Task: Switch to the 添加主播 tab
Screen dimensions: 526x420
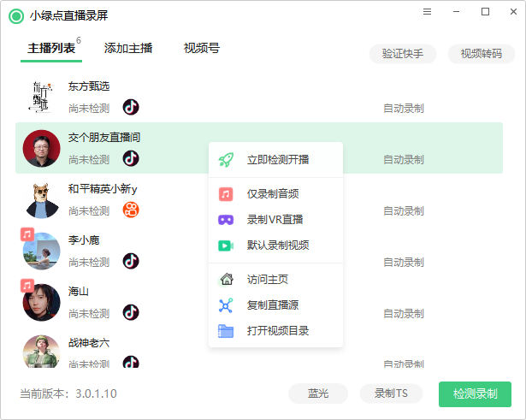Action: [x=128, y=49]
